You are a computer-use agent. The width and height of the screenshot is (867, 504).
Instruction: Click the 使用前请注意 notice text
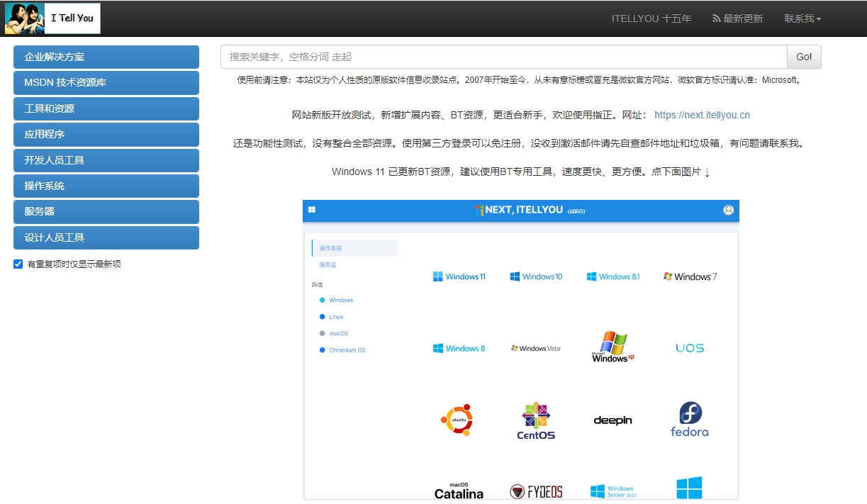[x=520, y=80]
